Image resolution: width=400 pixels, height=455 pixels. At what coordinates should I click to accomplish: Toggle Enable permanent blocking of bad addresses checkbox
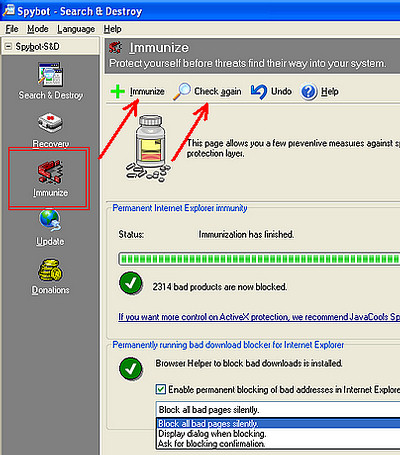point(161,389)
